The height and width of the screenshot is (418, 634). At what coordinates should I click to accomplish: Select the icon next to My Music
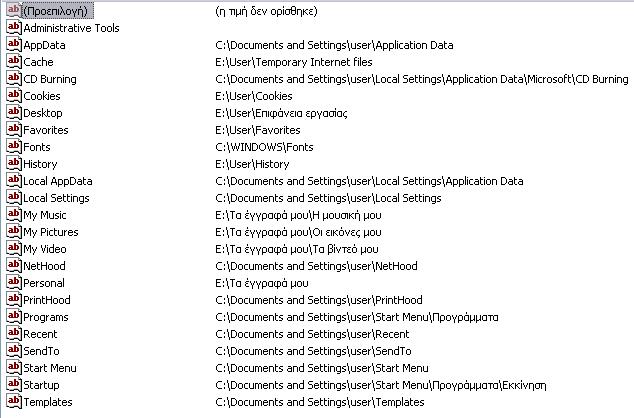pyautogui.click(x=14, y=214)
